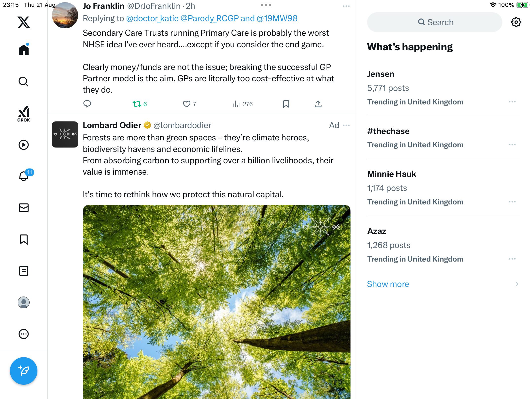Open the video tab play icon
Screen dimensions: 532x399
tap(24, 145)
